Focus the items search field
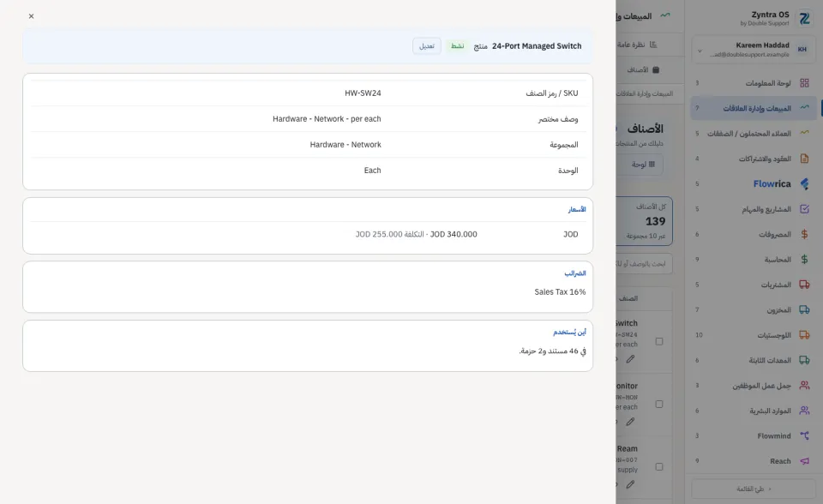 tap(645, 263)
